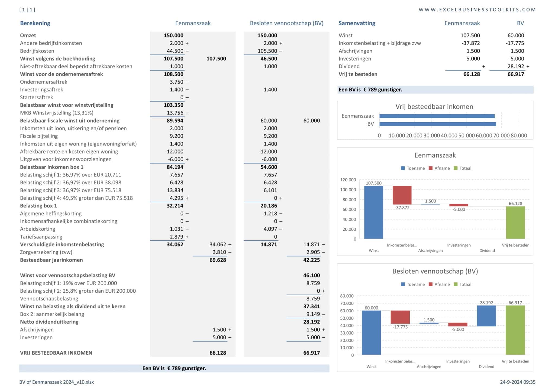Click the file name BV of Eenmanszaak 2024_v10.xlsx
Viewport: 555px width, 392px height.
pyautogui.click(x=57, y=382)
